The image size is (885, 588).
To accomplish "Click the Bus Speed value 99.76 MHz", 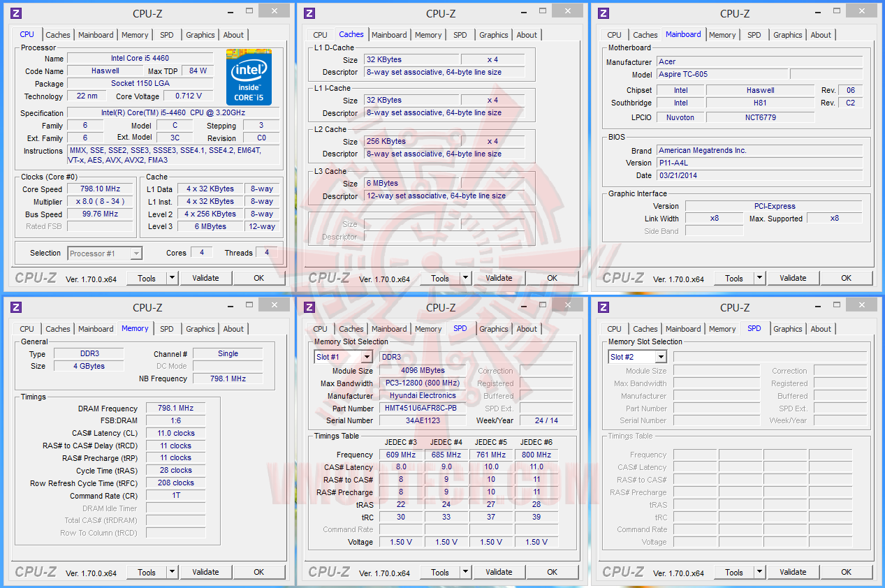I will 100,214.
